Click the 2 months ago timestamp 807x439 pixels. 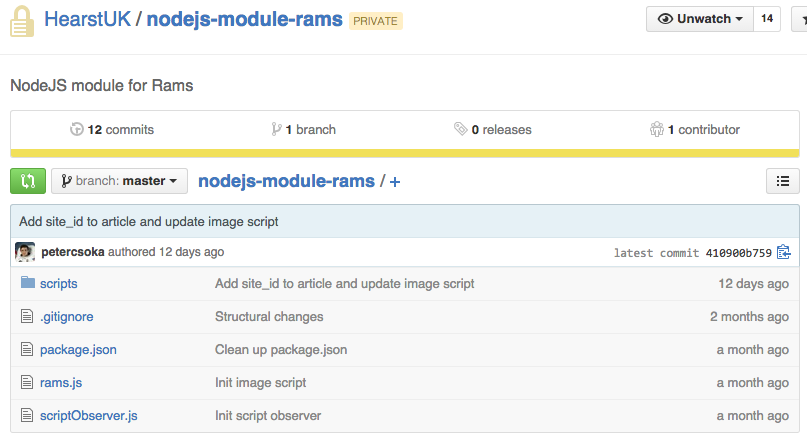749,317
